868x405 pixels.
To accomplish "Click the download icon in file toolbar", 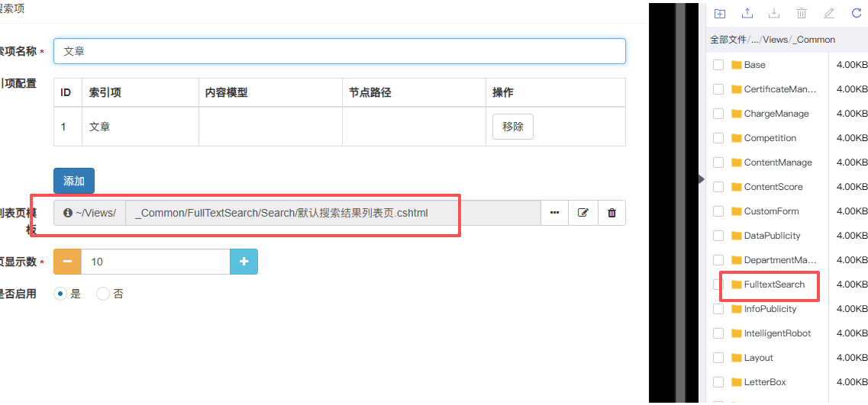I will click(x=774, y=13).
